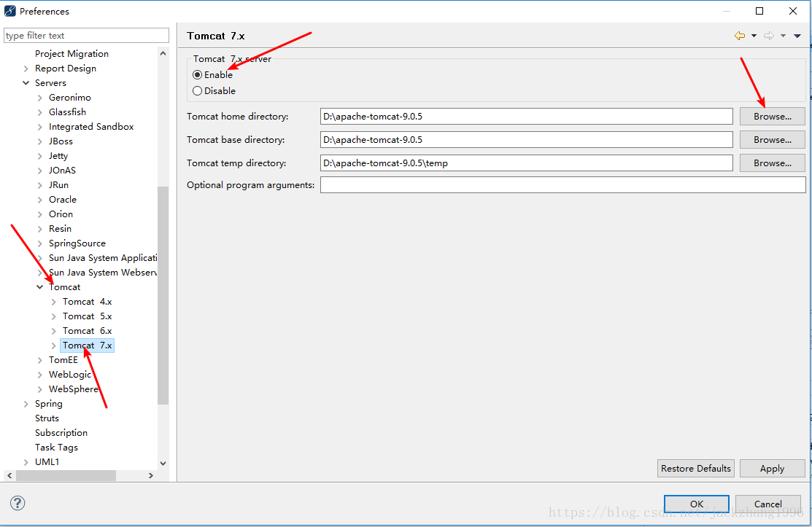The image size is (812, 527).
Task: Click the Optional program arguments field
Action: point(563,184)
